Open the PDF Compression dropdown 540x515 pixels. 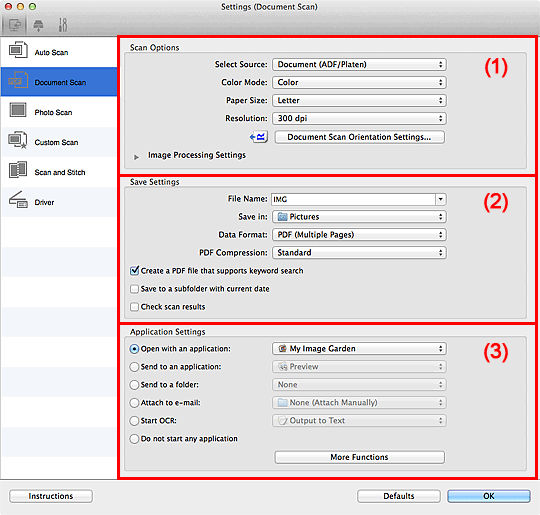359,253
